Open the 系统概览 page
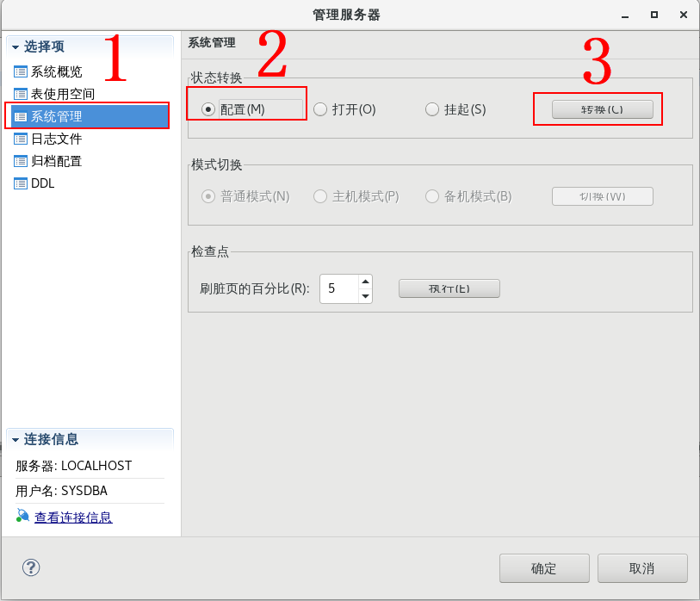The height and width of the screenshot is (601, 700). coord(56,71)
